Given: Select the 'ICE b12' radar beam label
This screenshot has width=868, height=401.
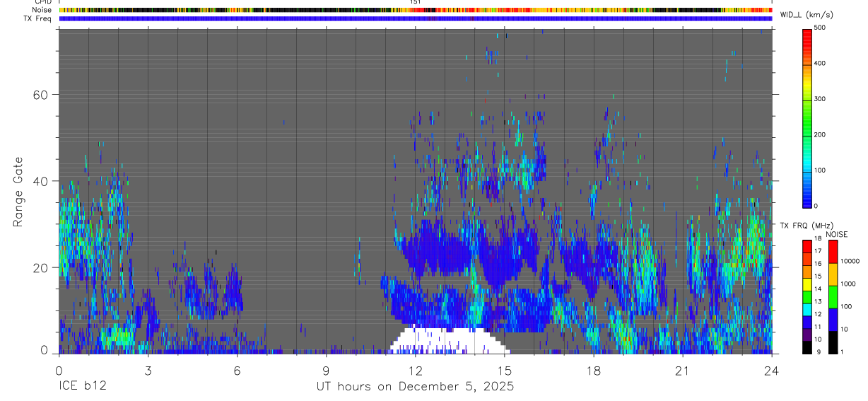Looking at the screenshot, I should click(82, 387).
